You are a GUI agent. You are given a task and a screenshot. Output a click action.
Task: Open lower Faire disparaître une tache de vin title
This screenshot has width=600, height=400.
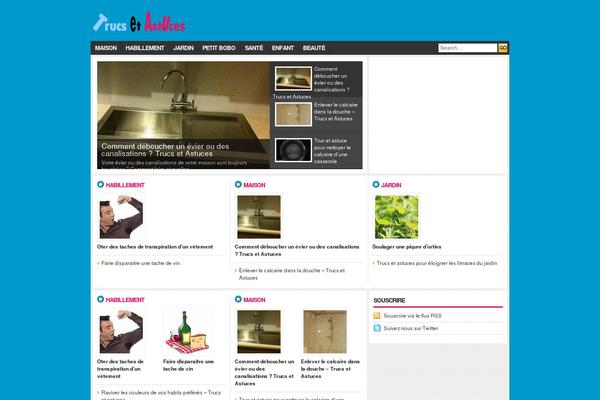(188, 365)
